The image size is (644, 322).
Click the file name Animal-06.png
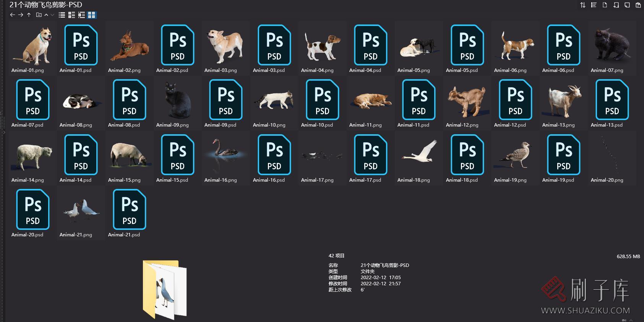(x=510, y=70)
